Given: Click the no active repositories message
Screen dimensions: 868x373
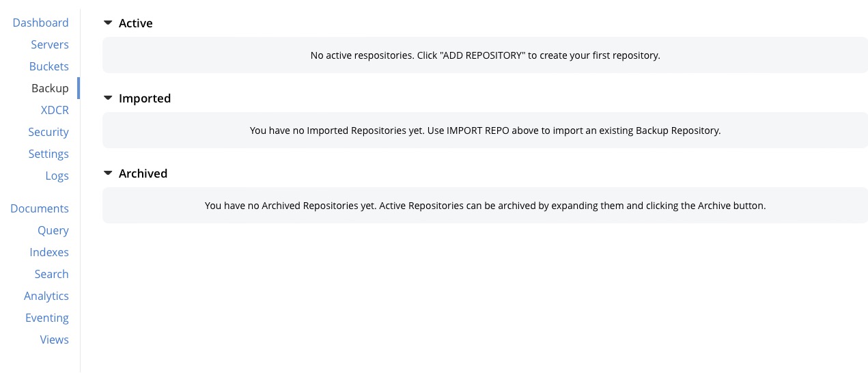Looking at the screenshot, I should click(x=485, y=55).
